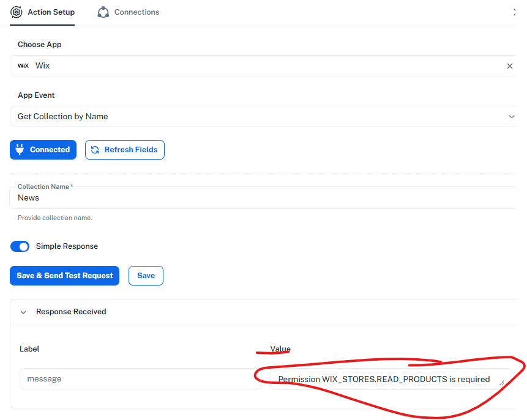Click the Refresh Fields button
The height and width of the screenshot is (420, 527).
coord(125,150)
